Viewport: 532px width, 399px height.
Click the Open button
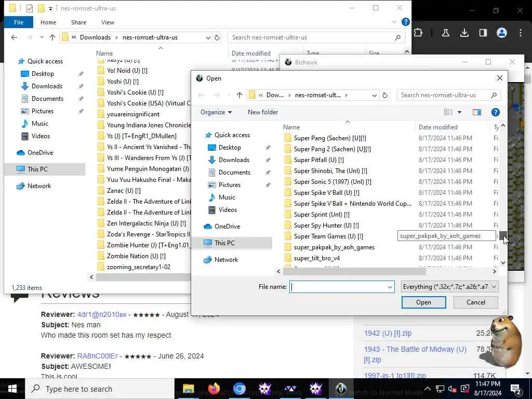[423, 302]
